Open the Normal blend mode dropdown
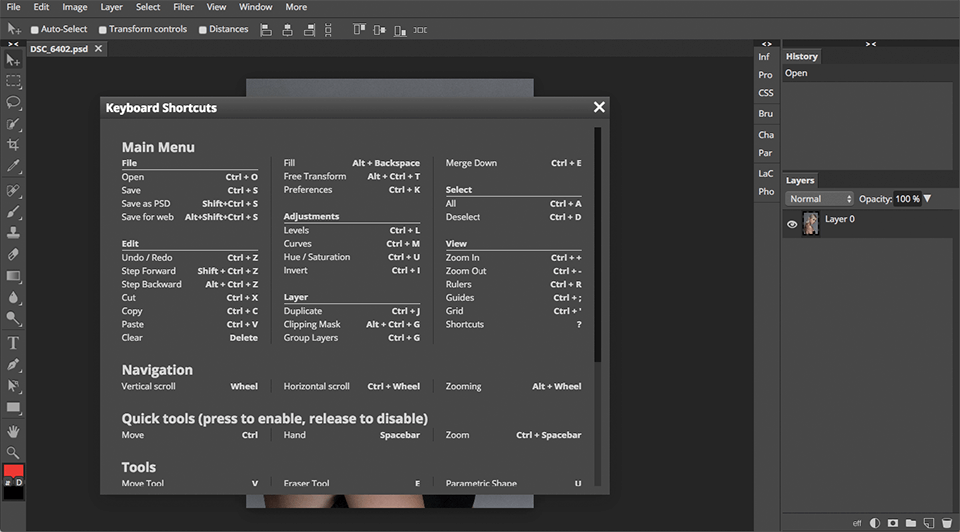The height and width of the screenshot is (532, 960). [819, 199]
